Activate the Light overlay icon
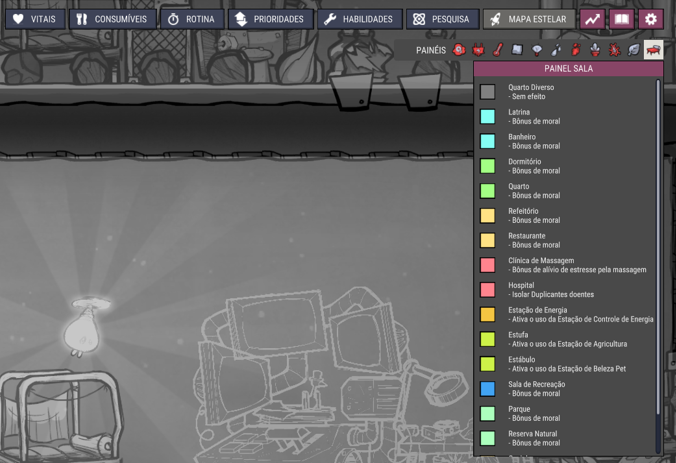The width and height of the screenshot is (676, 463). (537, 50)
